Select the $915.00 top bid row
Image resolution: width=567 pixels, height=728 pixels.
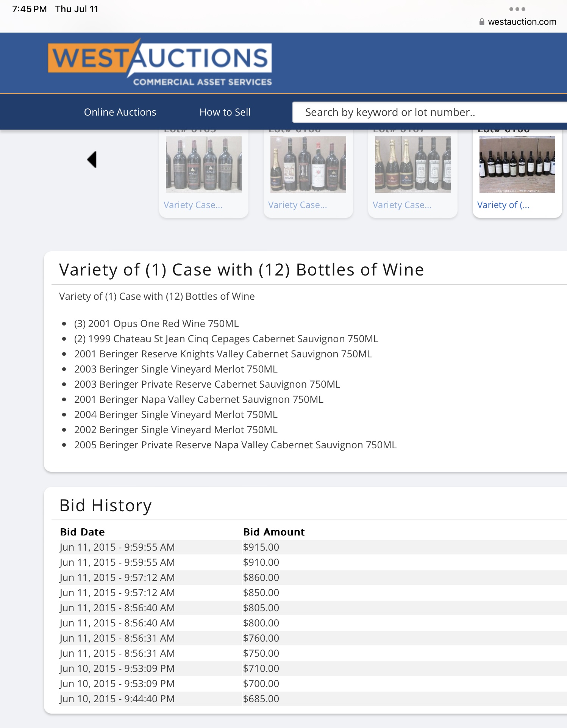(x=261, y=547)
